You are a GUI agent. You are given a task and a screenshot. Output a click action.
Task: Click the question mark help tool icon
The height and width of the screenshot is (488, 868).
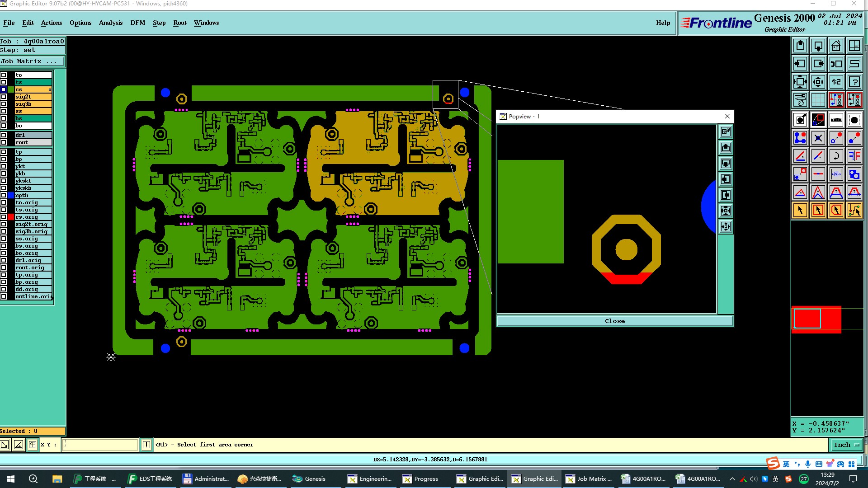[854, 82]
